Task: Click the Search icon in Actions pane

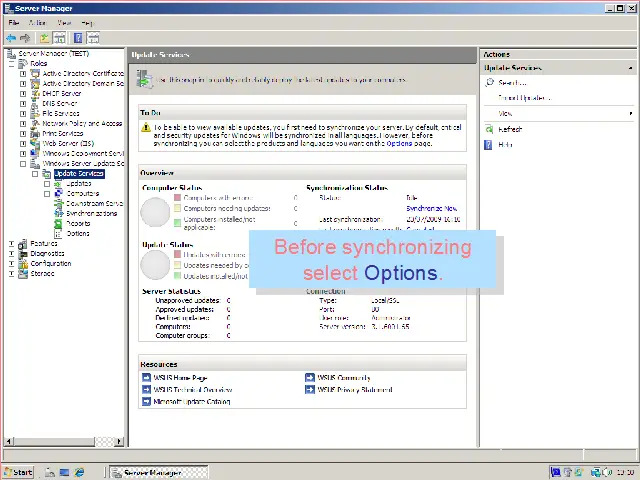Action: [489, 82]
